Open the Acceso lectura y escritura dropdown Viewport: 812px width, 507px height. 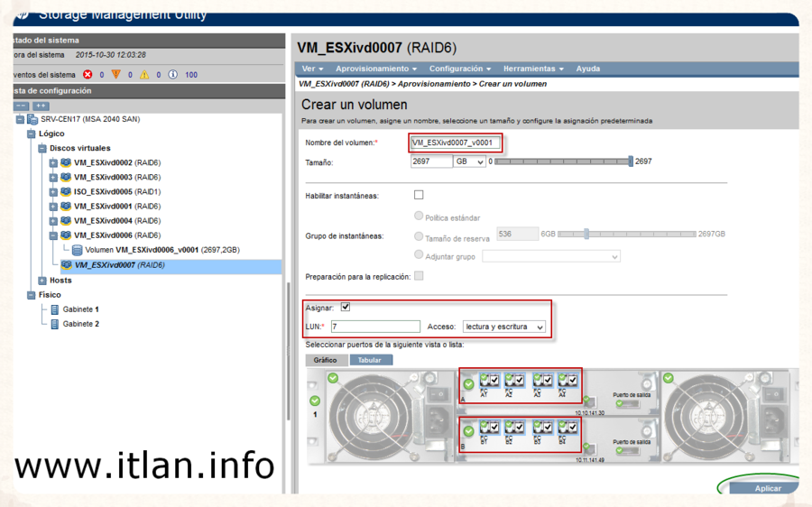(x=503, y=327)
